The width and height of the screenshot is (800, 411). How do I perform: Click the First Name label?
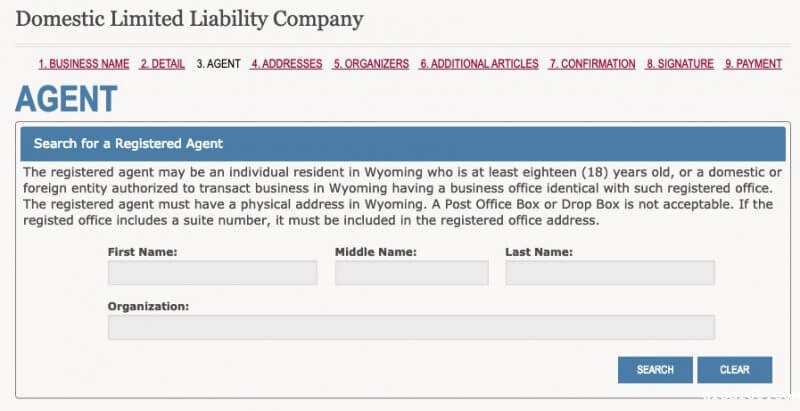142,252
